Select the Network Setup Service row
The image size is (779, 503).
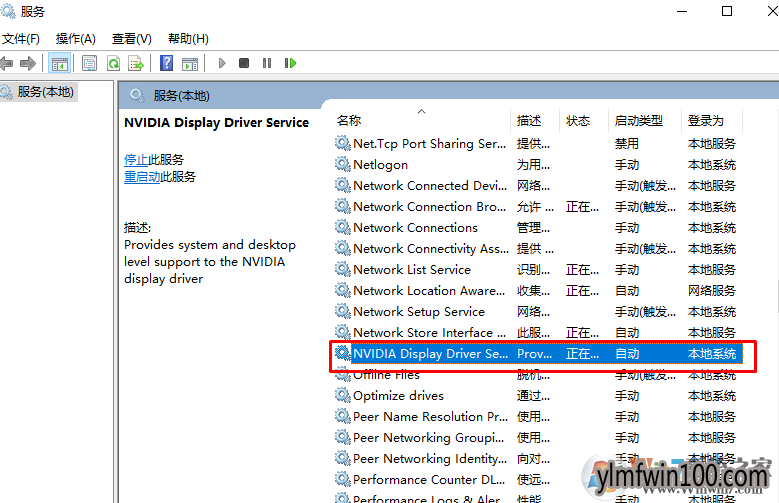538,312
